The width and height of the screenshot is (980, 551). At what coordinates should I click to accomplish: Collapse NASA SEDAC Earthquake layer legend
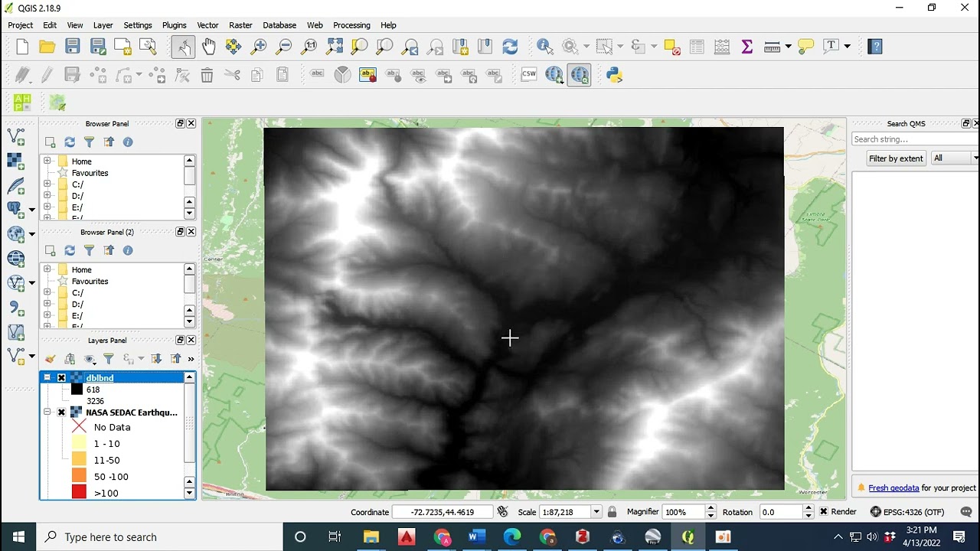(x=47, y=412)
